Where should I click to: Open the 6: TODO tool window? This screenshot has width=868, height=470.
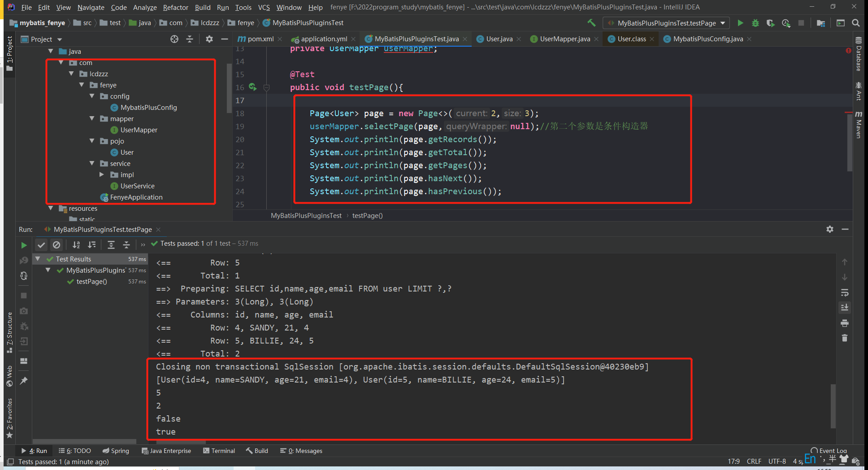click(74, 451)
